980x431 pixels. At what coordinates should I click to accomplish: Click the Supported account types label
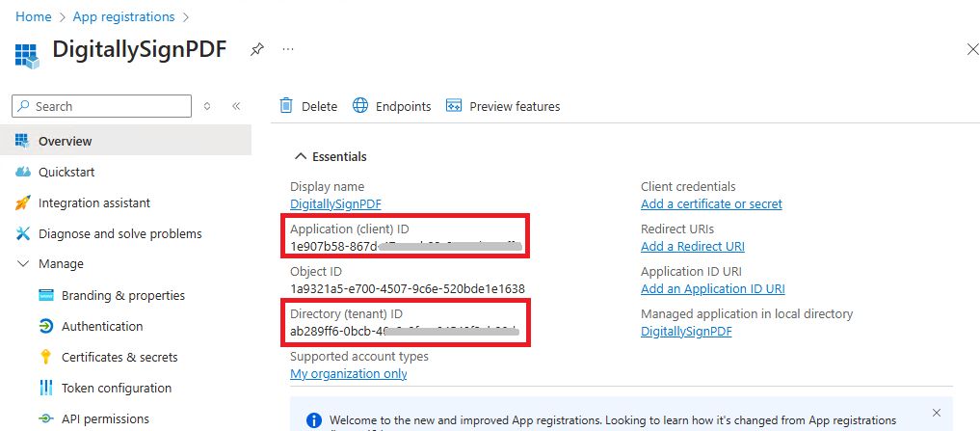pyautogui.click(x=359, y=357)
